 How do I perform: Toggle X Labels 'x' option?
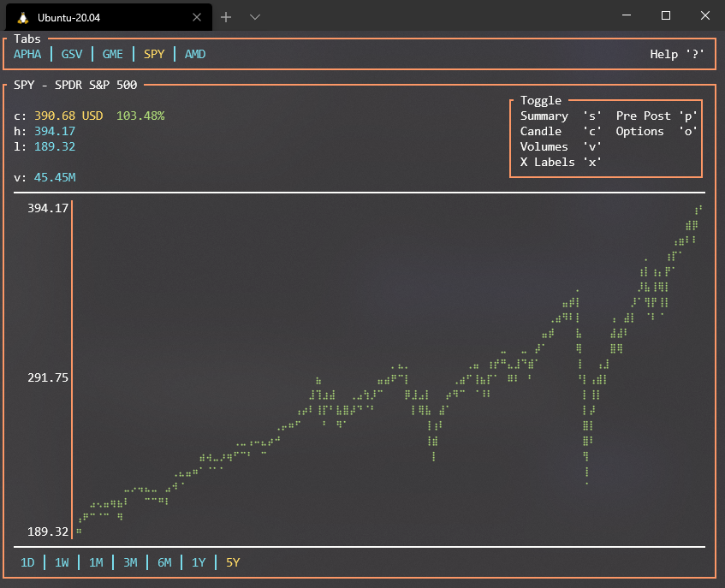[561, 163]
